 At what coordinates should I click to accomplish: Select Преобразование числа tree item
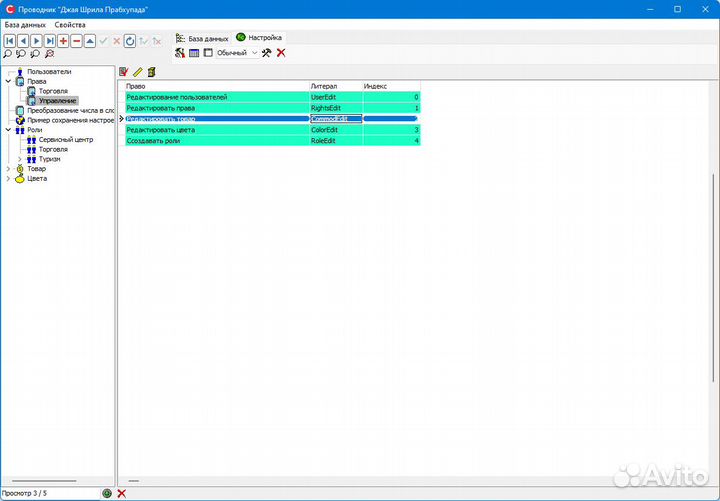pos(70,111)
